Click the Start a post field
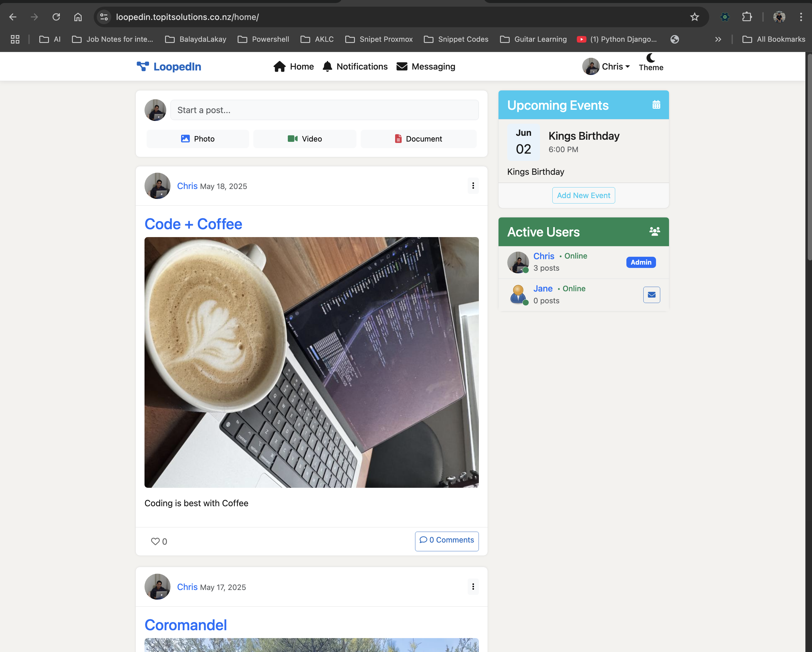 324,110
